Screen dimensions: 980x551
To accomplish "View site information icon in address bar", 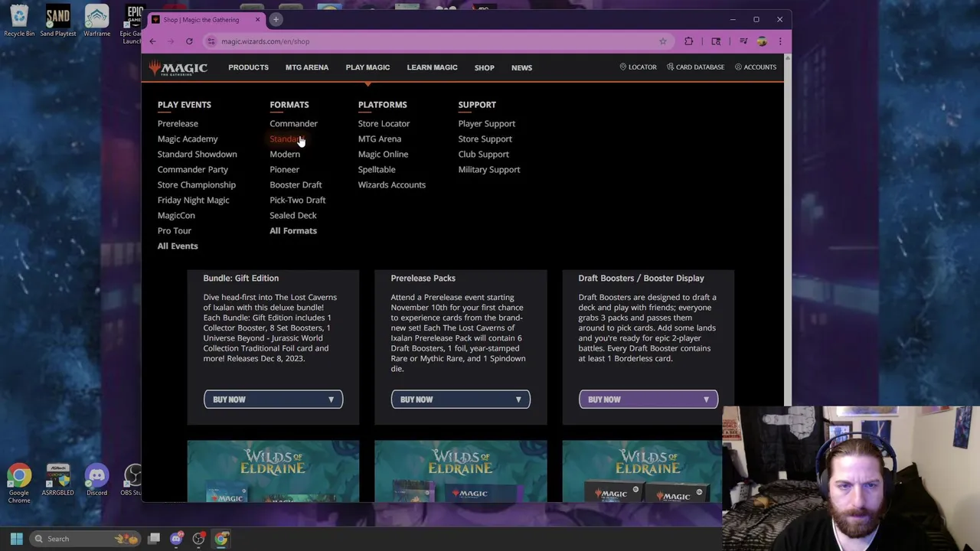I will 211,41.
